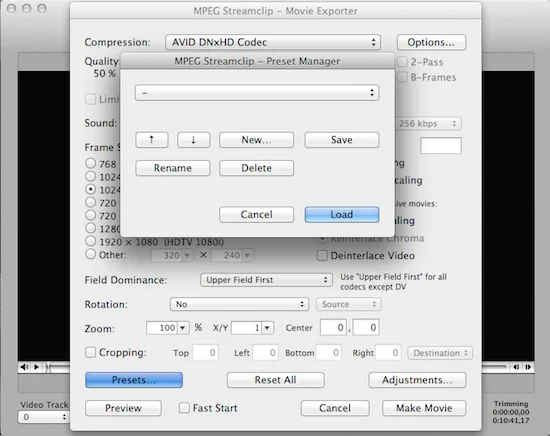Enable the B-Frames checkbox
This screenshot has height=436, width=550.
[x=402, y=77]
